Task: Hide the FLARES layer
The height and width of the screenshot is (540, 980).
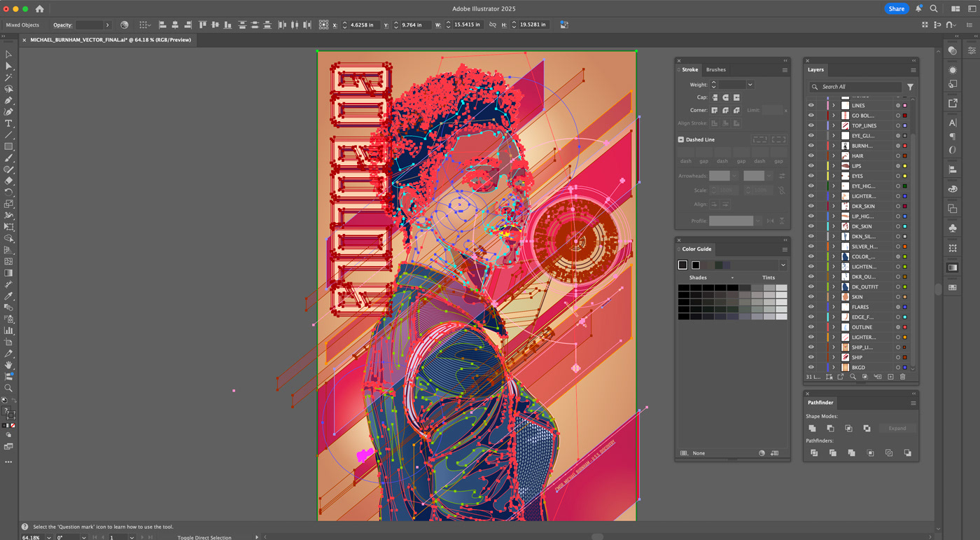Action: tap(811, 307)
